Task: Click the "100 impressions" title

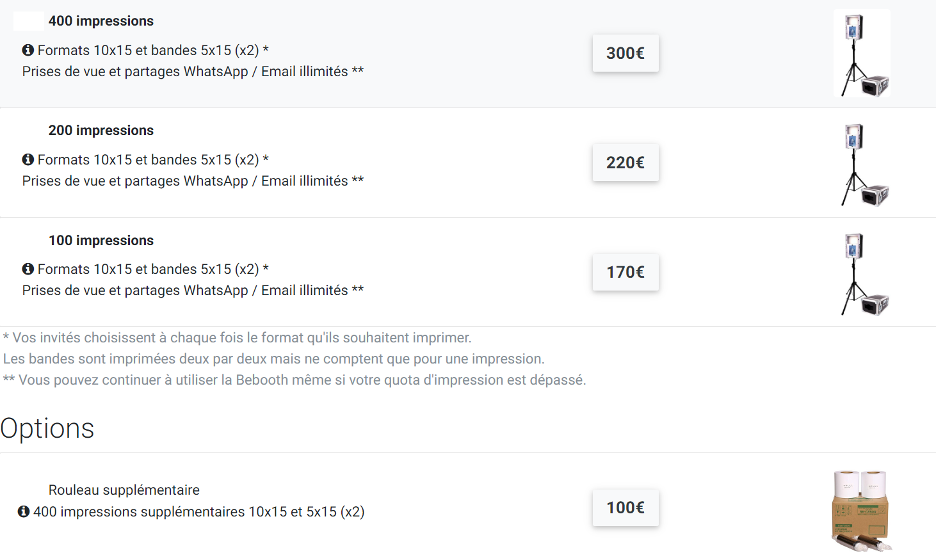Action: [x=101, y=241]
